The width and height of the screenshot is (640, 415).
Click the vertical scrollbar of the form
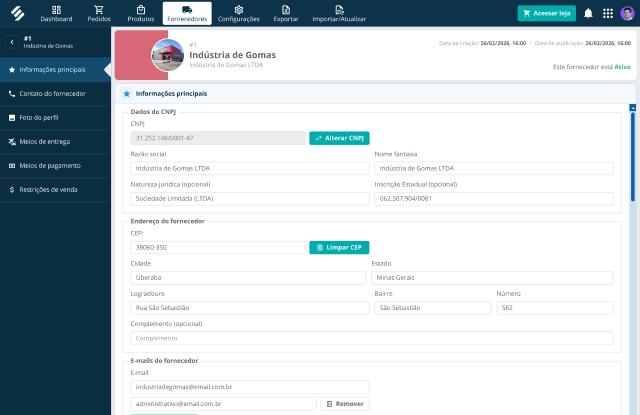[x=633, y=157]
